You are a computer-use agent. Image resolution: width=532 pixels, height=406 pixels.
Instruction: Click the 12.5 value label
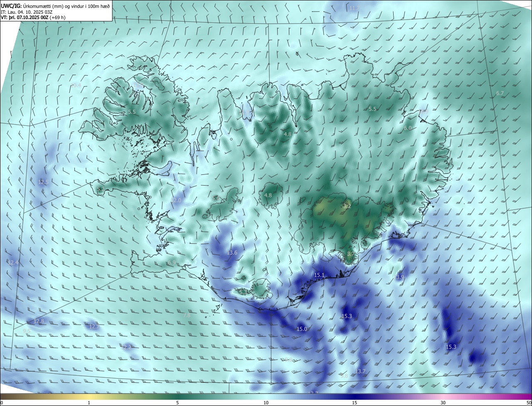pos(43,182)
